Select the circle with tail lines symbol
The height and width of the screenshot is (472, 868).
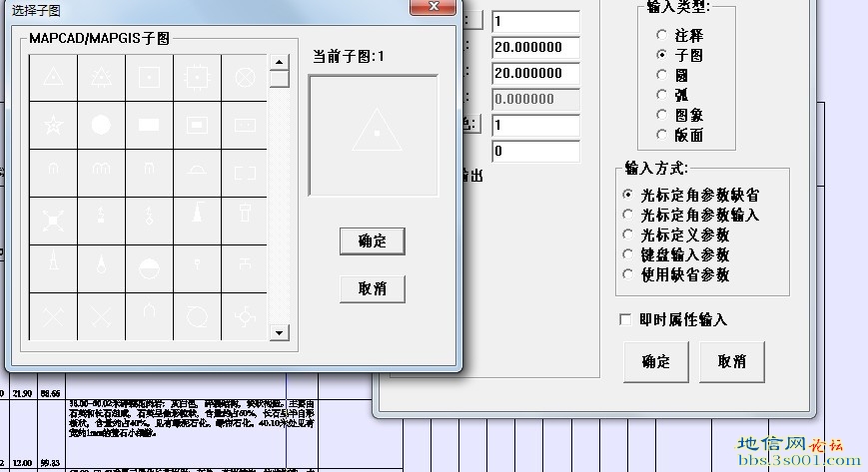[x=197, y=316]
